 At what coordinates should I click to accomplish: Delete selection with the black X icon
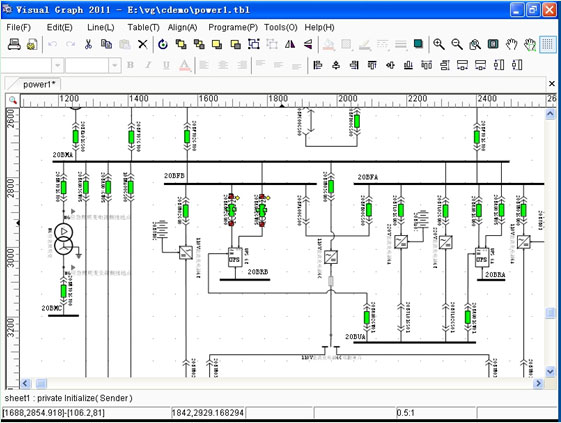(143, 44)
